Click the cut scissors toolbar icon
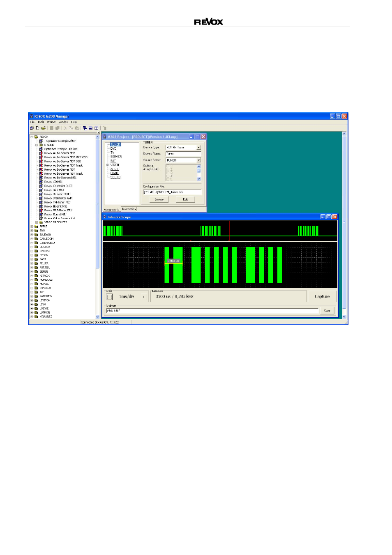 (65, 128)
